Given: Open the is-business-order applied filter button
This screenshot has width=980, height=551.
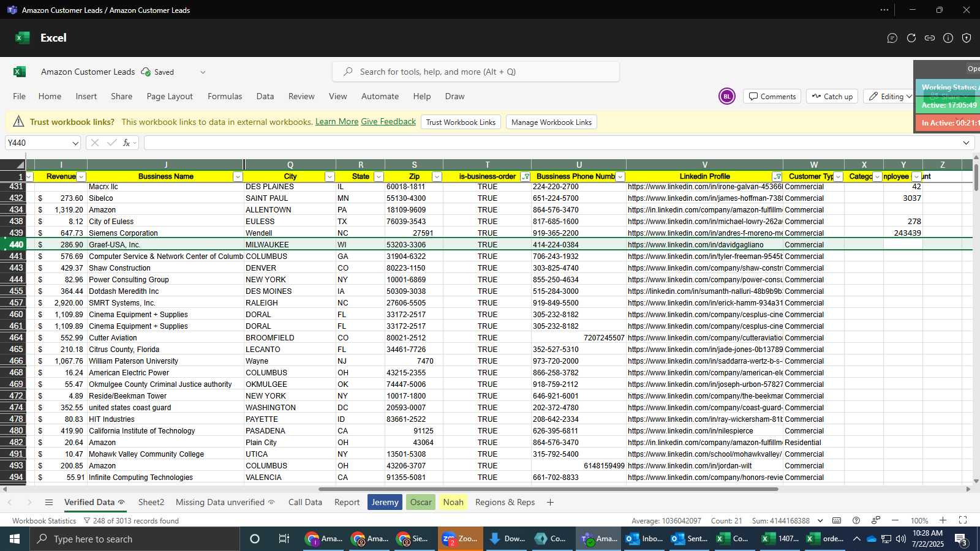Looking at the screenshot, I should coord(525,177).
